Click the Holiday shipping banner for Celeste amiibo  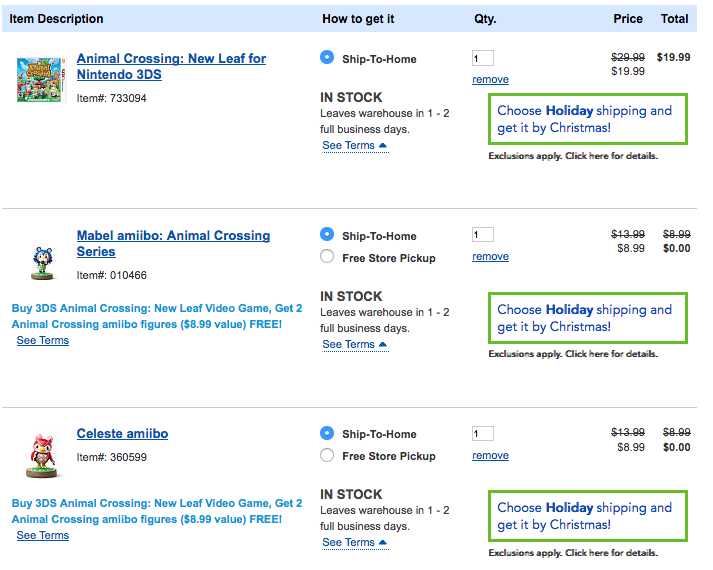pos(587,516)
